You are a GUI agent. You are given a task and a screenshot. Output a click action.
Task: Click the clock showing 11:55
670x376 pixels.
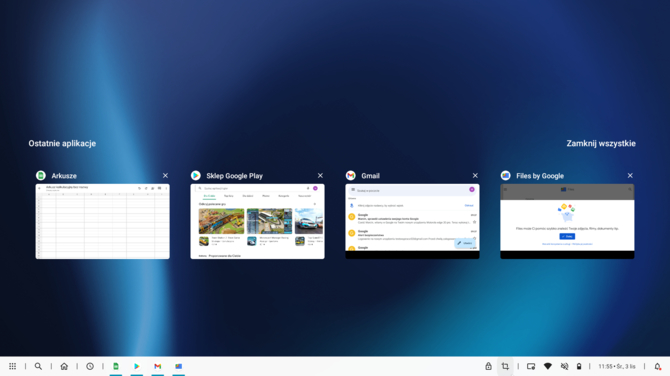(617, 366)
